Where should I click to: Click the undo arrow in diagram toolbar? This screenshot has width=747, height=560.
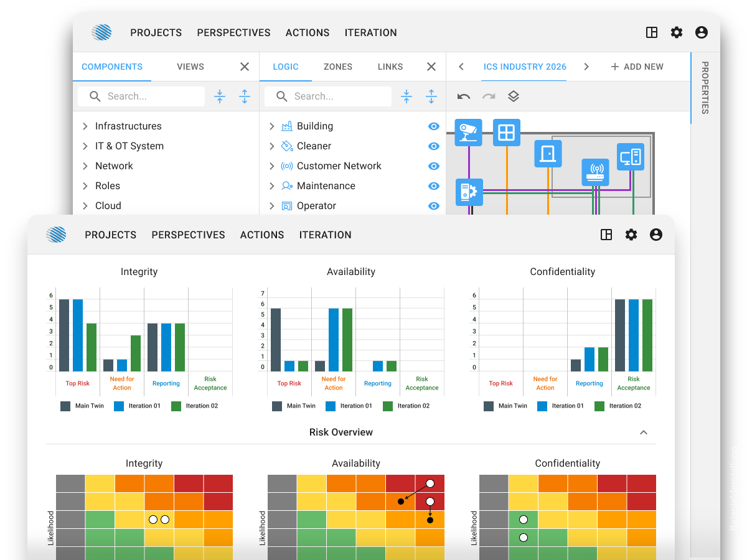click(x=464, y=96)
